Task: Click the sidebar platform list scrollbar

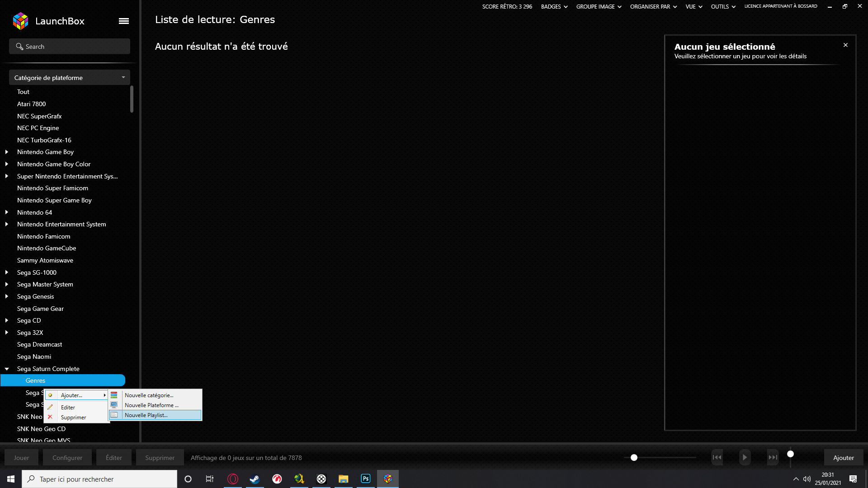Action: pos(132,99)
